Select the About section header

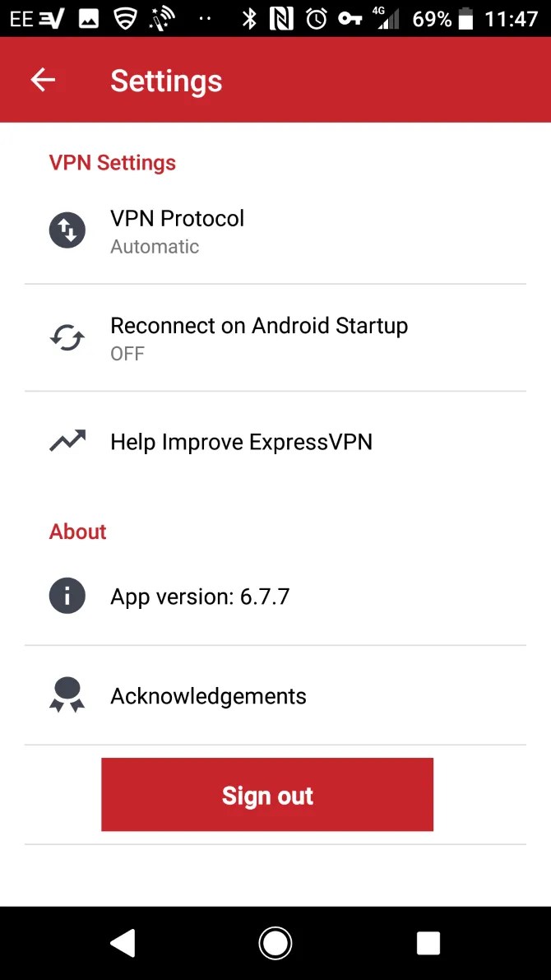77,531
